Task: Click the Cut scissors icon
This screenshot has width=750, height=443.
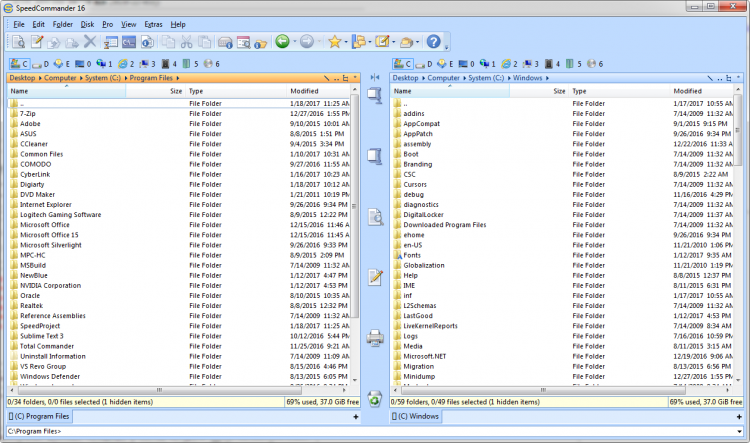Action: [x=186, y=42]
